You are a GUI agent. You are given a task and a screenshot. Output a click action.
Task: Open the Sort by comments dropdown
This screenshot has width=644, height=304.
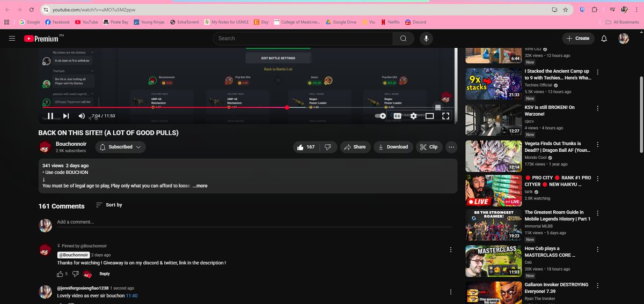tap(109, 205)
